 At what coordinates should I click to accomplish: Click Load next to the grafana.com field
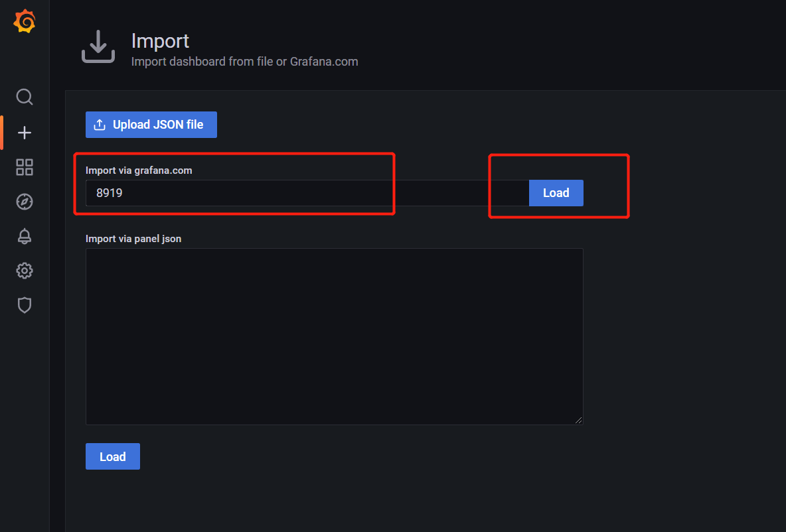tap(556, 193)
